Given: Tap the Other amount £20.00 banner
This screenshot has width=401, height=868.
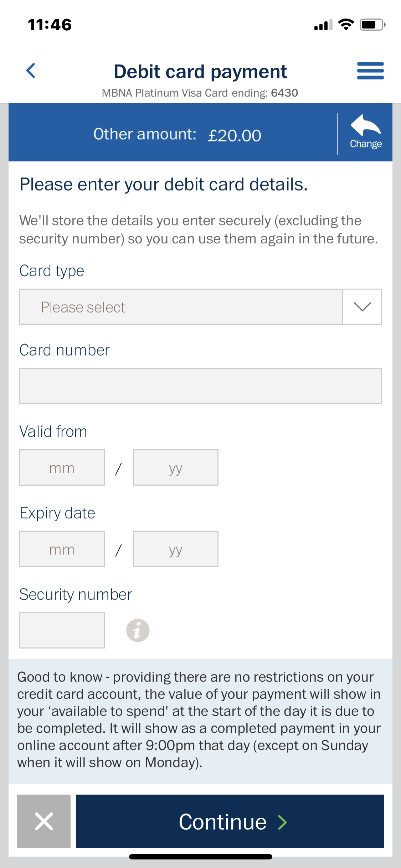Looking at the screenshot, I should [x=177, y=135].
